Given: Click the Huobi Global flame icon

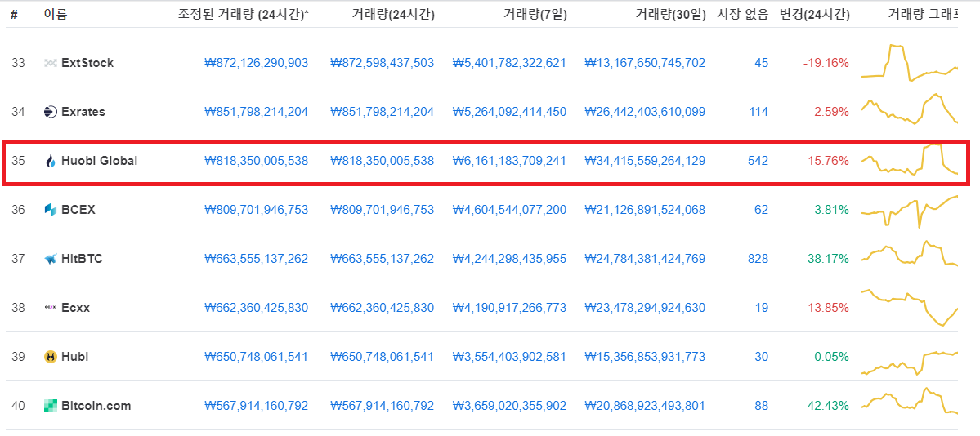Looking at the screenshot, I should pyautogui.click(x=51, y=161).
